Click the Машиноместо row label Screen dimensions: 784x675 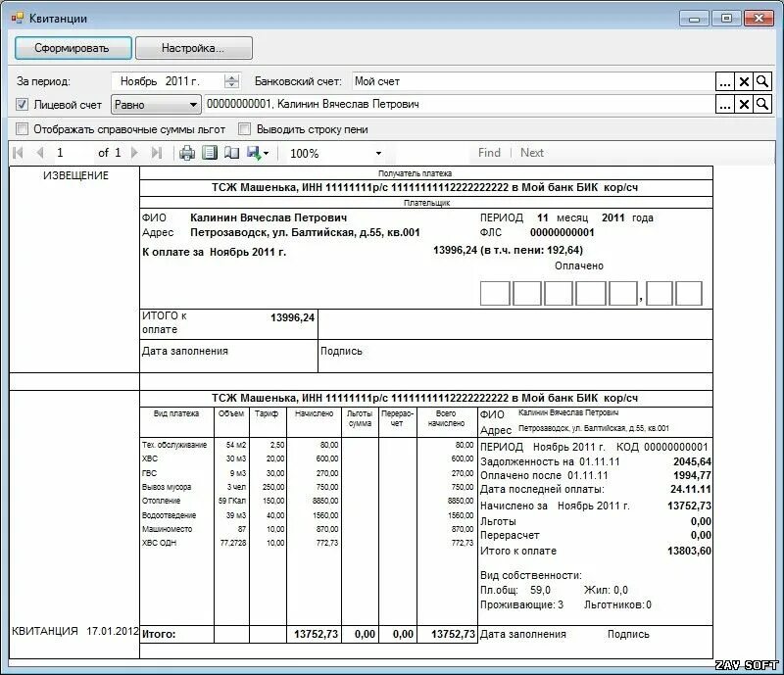click(x=167, y=529)
